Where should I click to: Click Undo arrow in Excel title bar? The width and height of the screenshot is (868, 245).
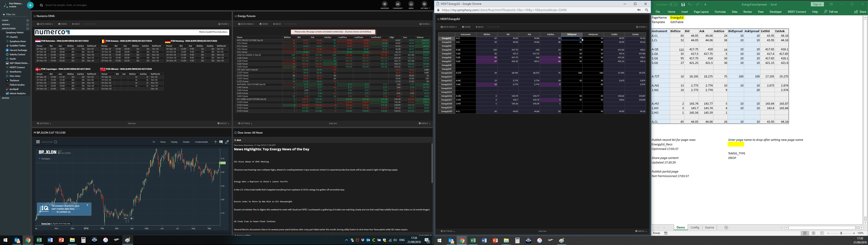coord(690,4)
